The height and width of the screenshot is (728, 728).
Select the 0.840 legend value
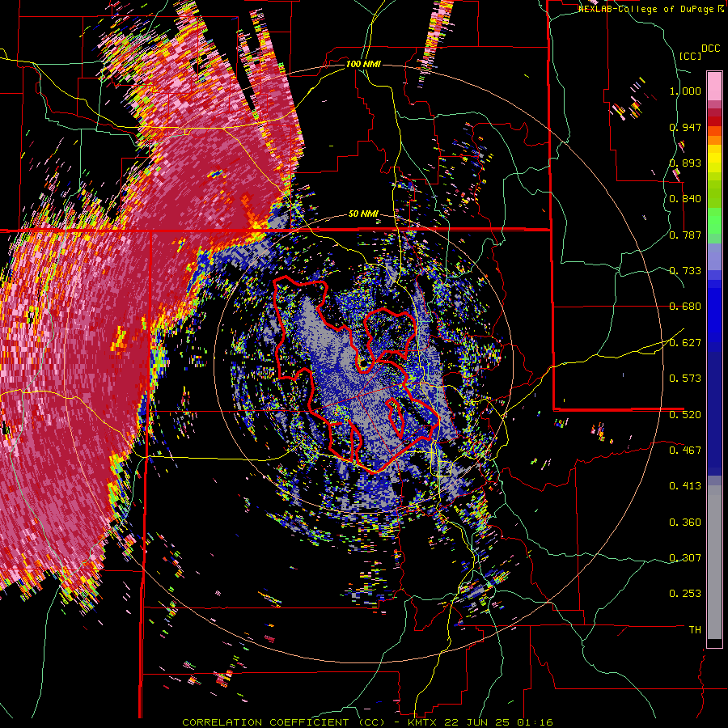(x=685, y=199)
